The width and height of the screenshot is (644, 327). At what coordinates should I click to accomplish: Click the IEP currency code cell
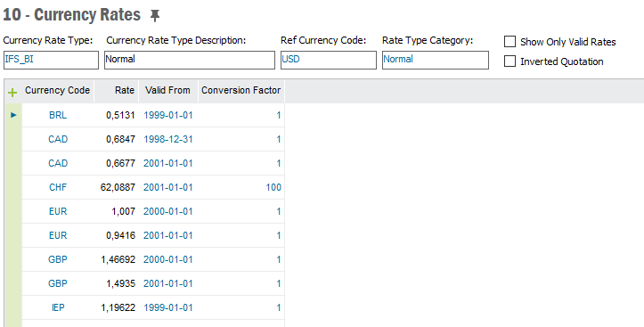click(58, 307)
